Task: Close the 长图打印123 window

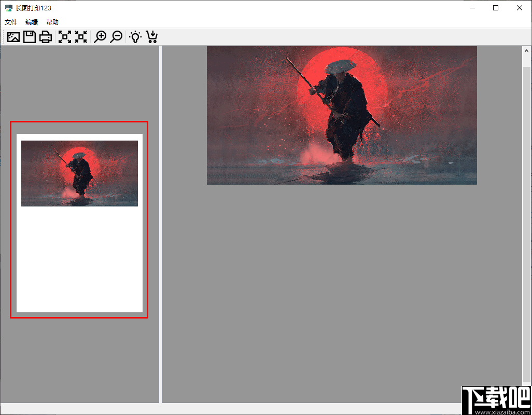Action: click(x=520, y=8)
